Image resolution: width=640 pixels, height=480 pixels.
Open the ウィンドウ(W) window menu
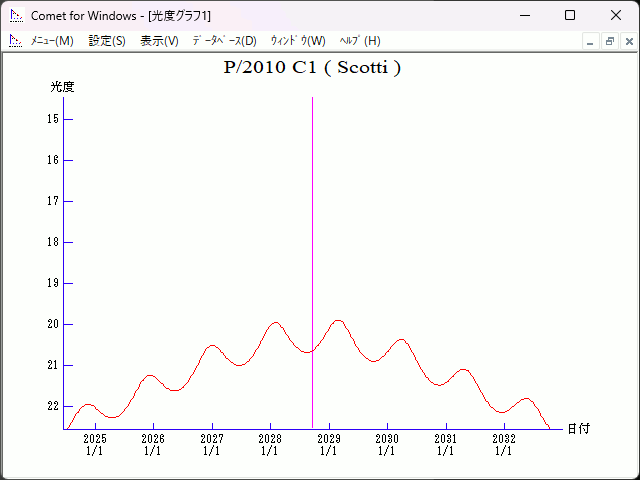[x=297, y=41]
